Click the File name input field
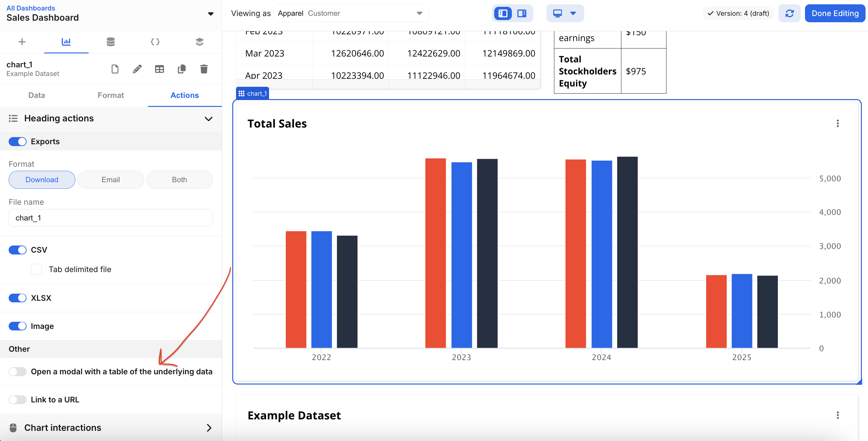Viewport: 868px width, 441px height. (111, 218)
